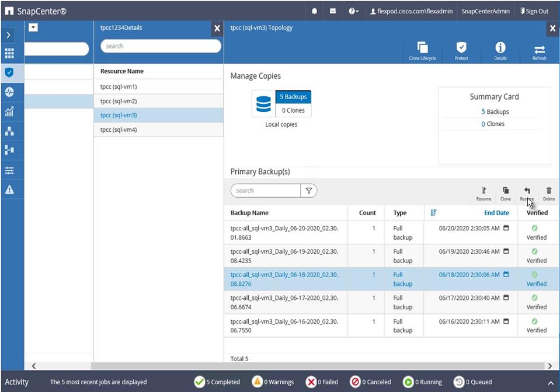Open the Dashboard grid icon

[9, 53]
